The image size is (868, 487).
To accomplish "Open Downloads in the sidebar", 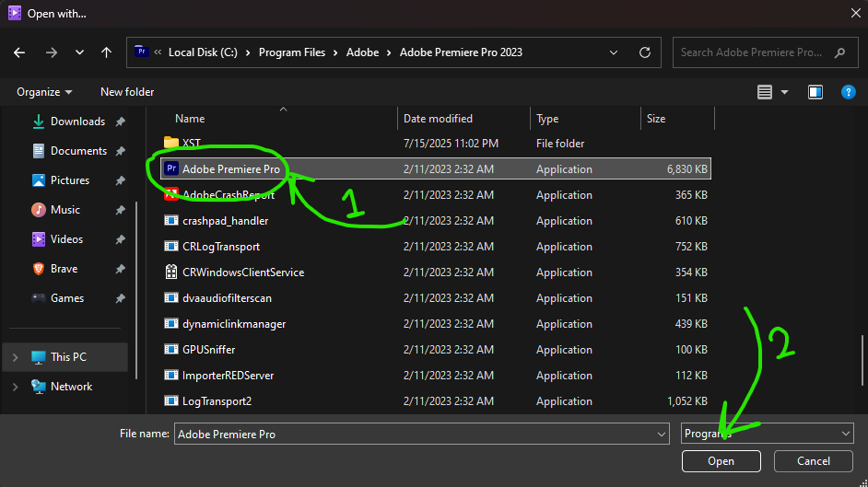I will point(77,122).
